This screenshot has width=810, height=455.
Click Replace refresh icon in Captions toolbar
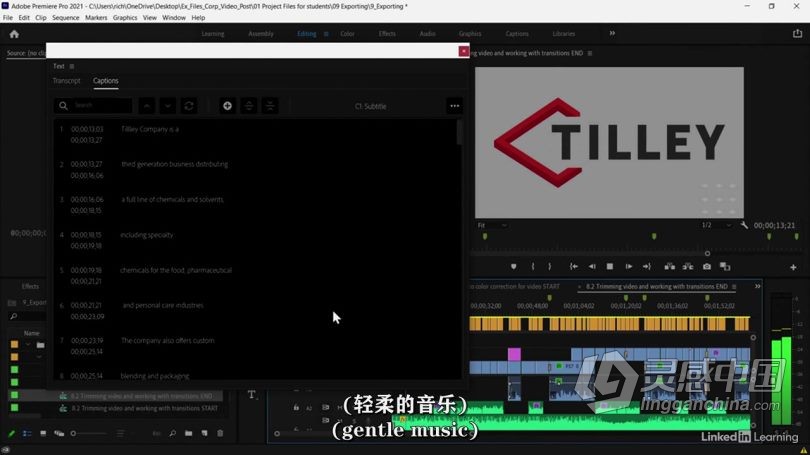pos(189,106)
